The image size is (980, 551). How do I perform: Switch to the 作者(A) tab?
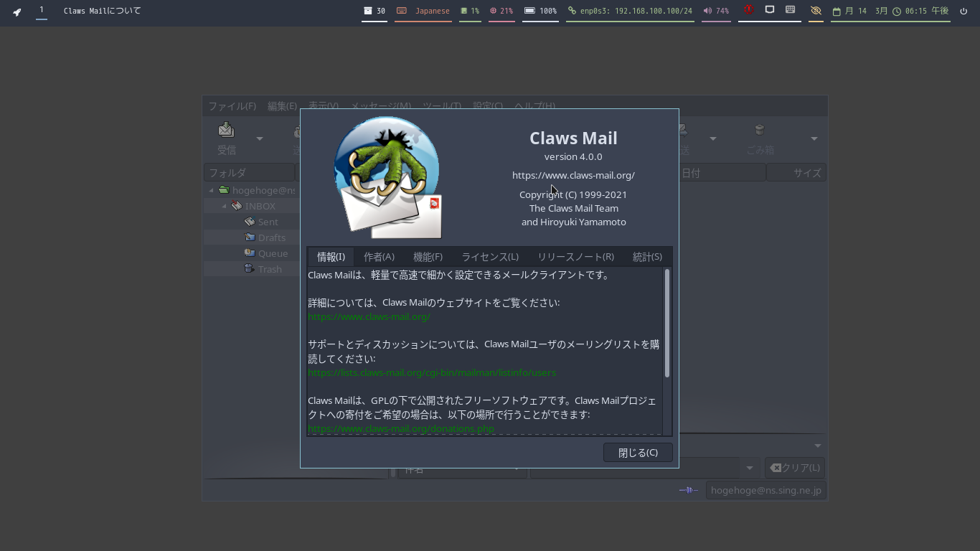click(379, 257)
